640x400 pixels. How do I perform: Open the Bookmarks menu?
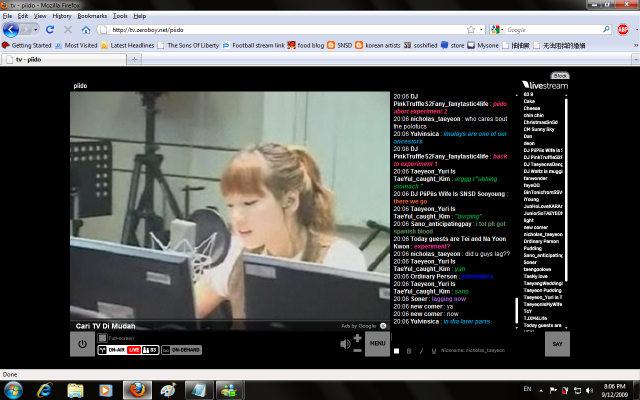[x=92, y=16]
